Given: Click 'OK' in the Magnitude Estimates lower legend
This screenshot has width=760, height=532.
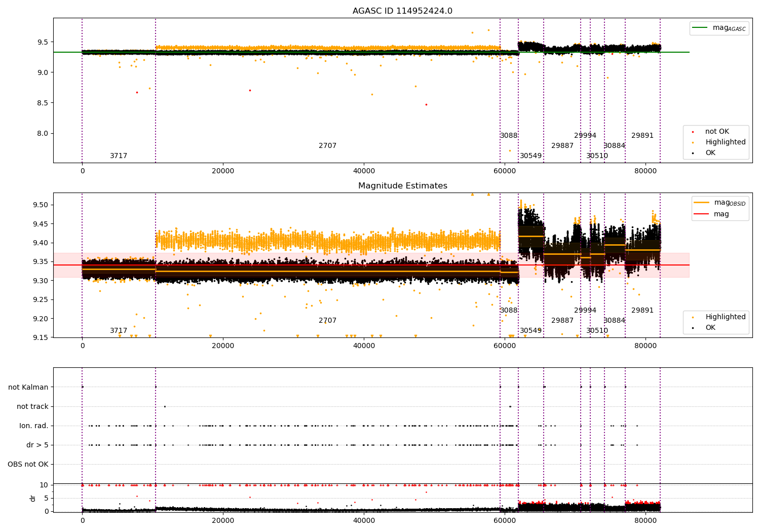Looking at the screenshot, I should coord(710,328).
